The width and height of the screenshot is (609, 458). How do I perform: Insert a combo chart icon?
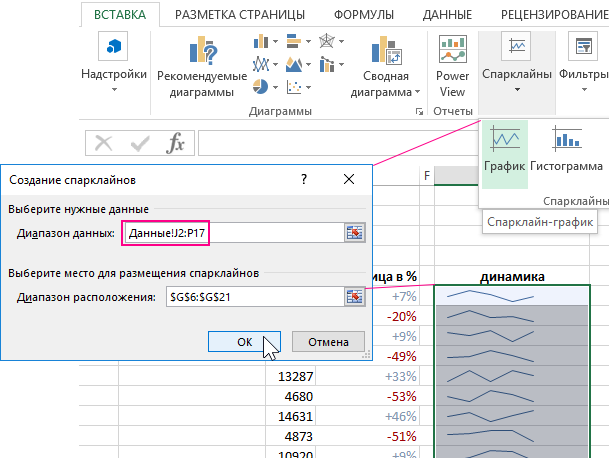[327, 64]
